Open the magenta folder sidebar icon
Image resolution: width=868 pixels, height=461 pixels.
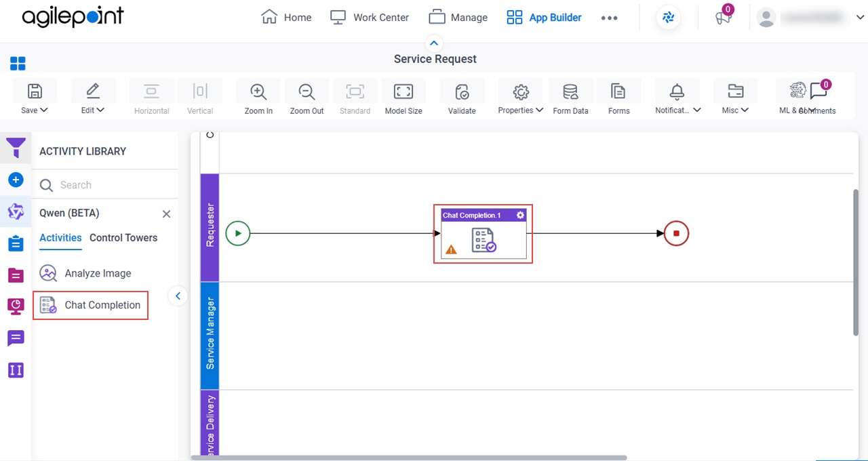(16, 275)
